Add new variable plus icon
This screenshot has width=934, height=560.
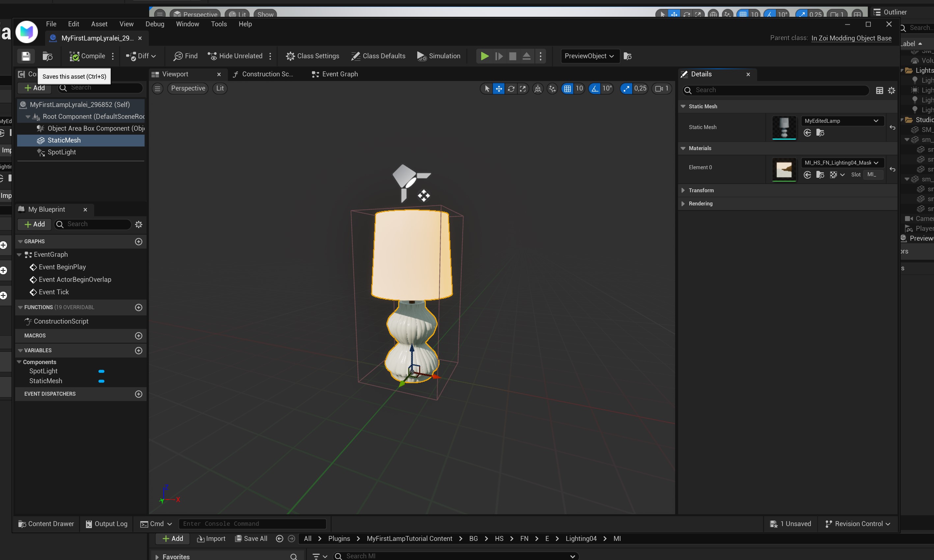(x=139, y=351)
